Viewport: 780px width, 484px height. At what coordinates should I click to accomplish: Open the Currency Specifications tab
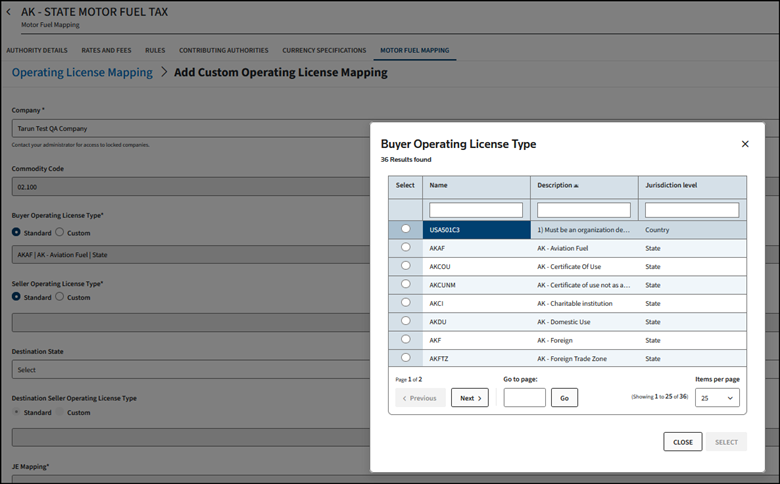pyautogui.click(x=322, y=50)
